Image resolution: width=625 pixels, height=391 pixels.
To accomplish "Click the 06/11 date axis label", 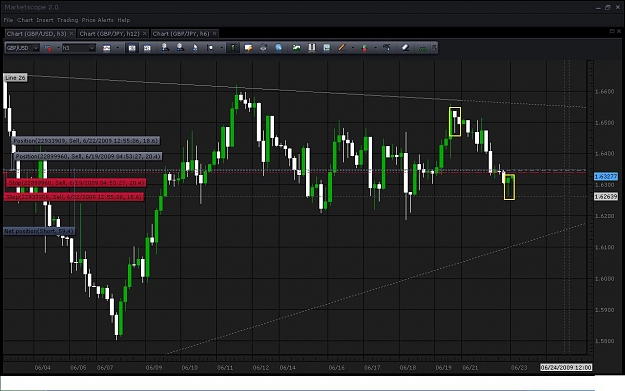I will coord(225,367).
